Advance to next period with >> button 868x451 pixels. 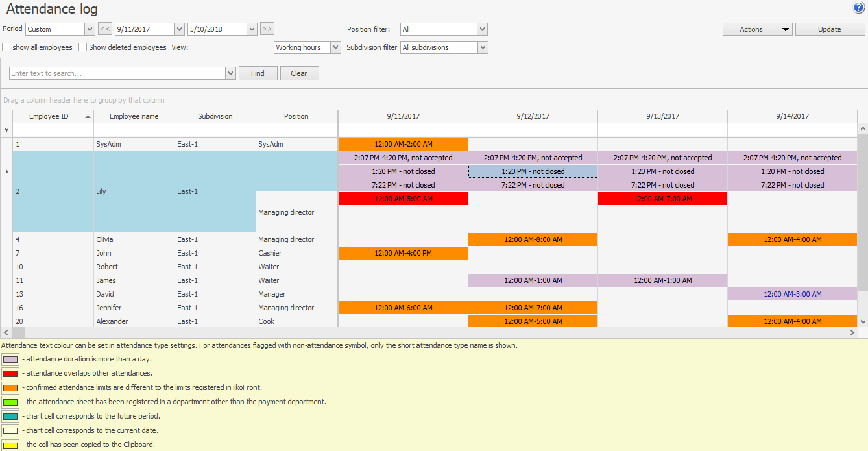click(267, 29)
